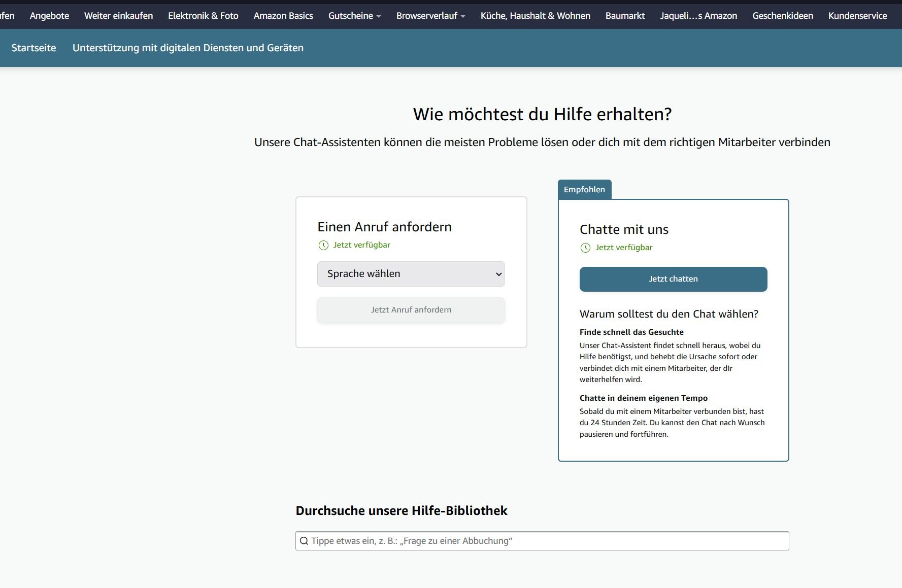Click clock icon under Chatte mit uns
Image resolution: width=902 pixels, height=588 pixels.
585,248
